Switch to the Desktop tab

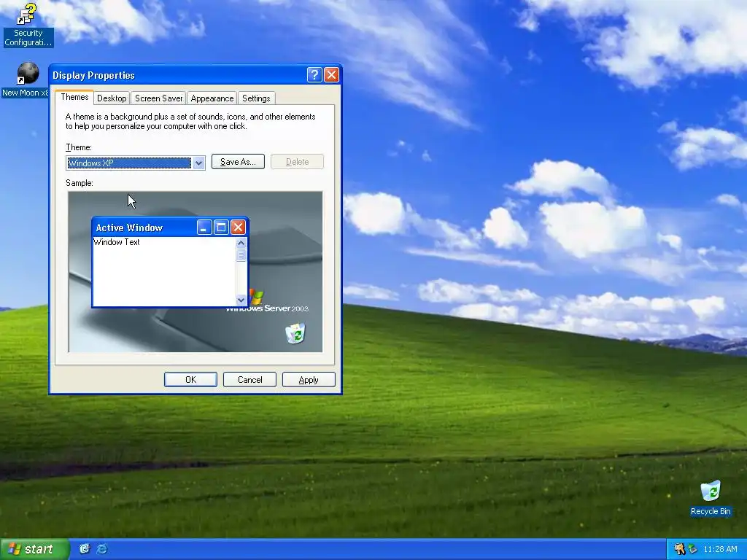[112, 98]
